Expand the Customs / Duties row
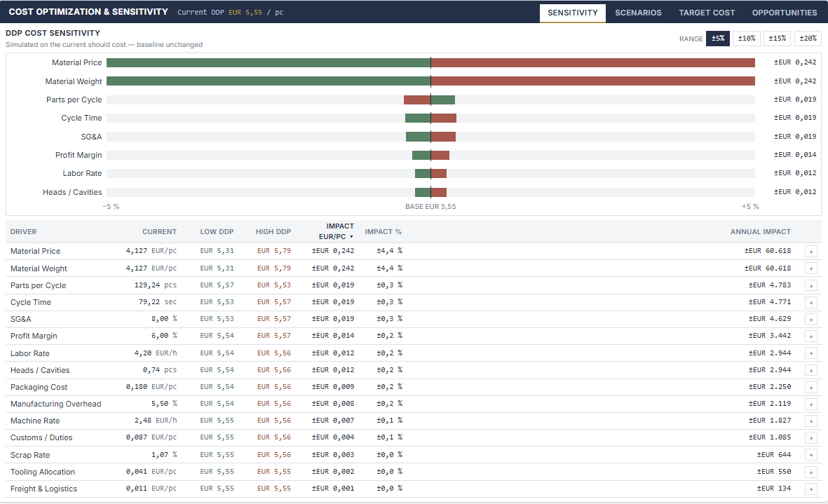This screenshot has width=828, height=504. click(x=811, y=438)
